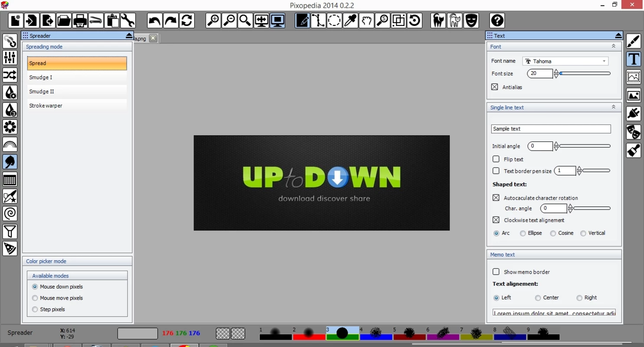
Task: Open help with the question mark icon
Action: pos(497,20)
